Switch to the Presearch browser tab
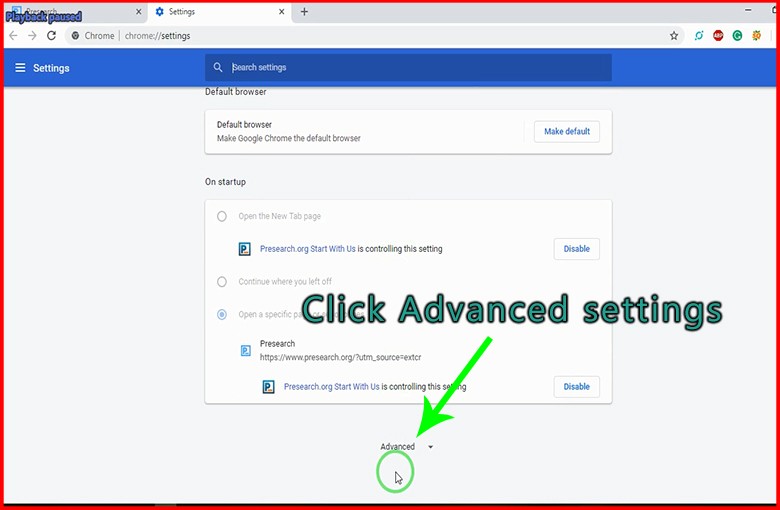This screenshot has height=510, width=780. coord(76,12)
